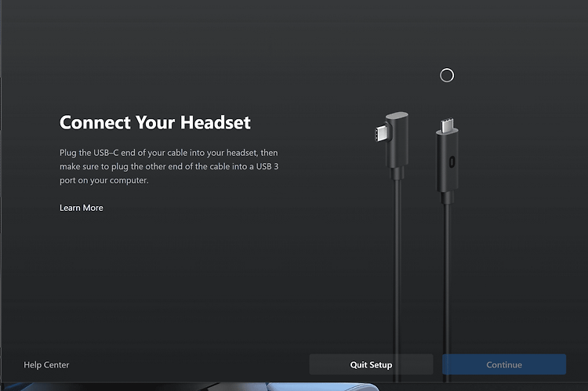Click the Quit Setup button
The image size is (588, 391).
[371, 364]
